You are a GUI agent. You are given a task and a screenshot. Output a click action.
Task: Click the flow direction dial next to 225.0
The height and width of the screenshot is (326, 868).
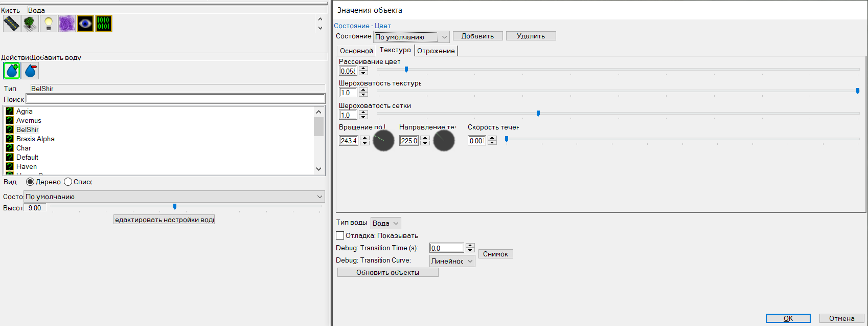(444, 140)
